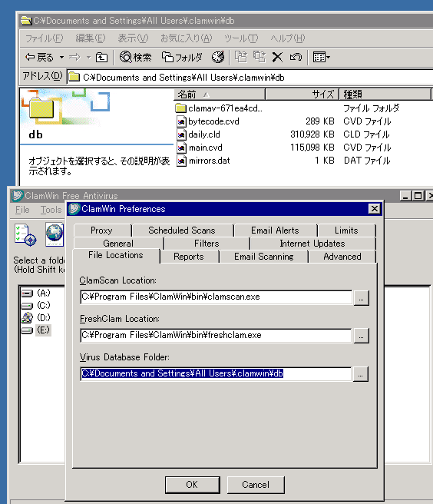Switch to the Advanced tab

tap(342, 257)
